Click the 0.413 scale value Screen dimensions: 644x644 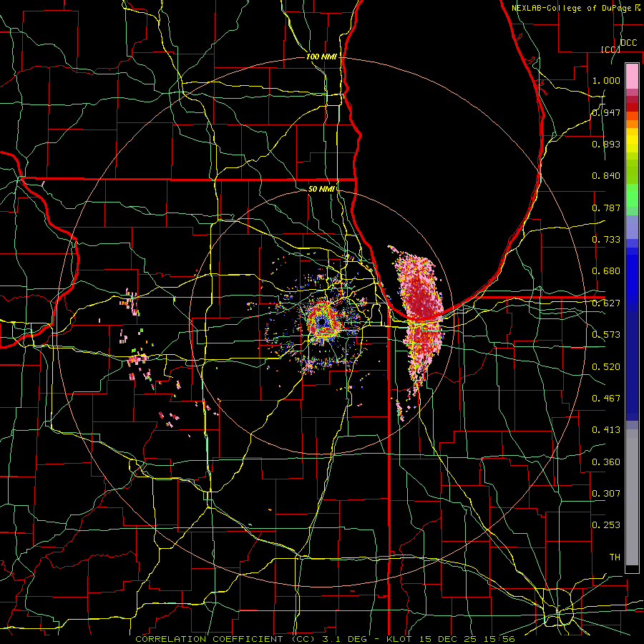click(606, 430)
